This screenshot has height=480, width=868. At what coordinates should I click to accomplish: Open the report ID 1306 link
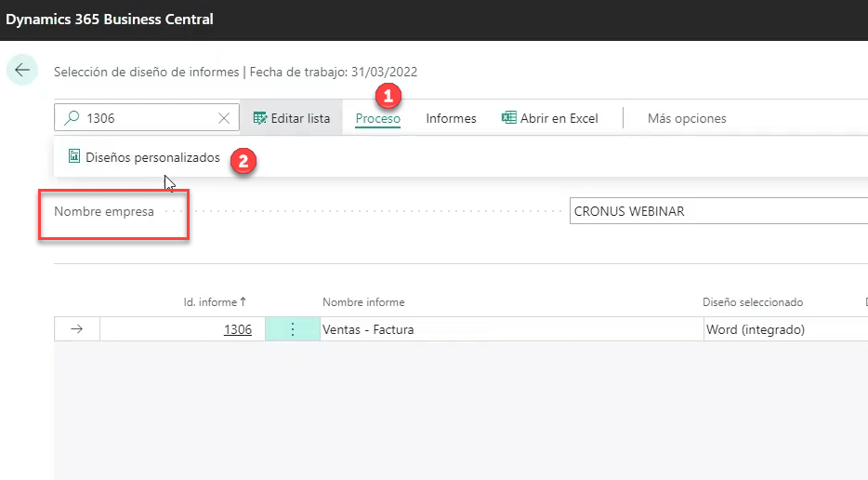pyautogui.click(x=237, y=329)
